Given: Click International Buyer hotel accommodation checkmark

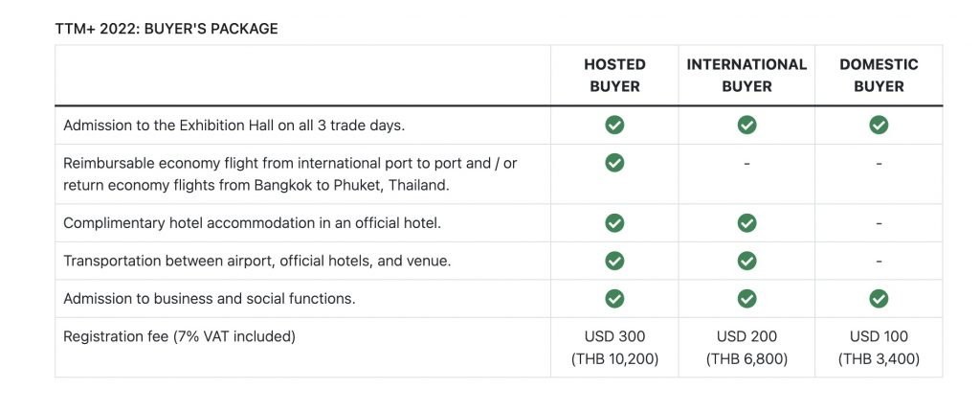Looking at the screenshot, I should point(746,223).
